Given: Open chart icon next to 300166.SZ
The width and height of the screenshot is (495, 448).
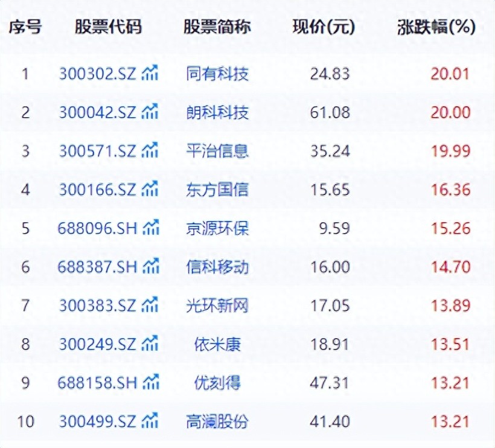Looking at the screenshot, I should pos(150,190).
